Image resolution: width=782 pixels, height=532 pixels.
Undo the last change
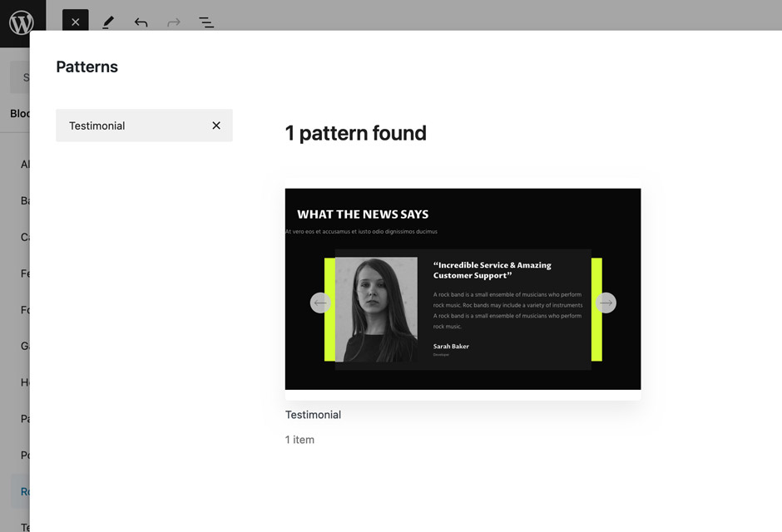point(141,22)
